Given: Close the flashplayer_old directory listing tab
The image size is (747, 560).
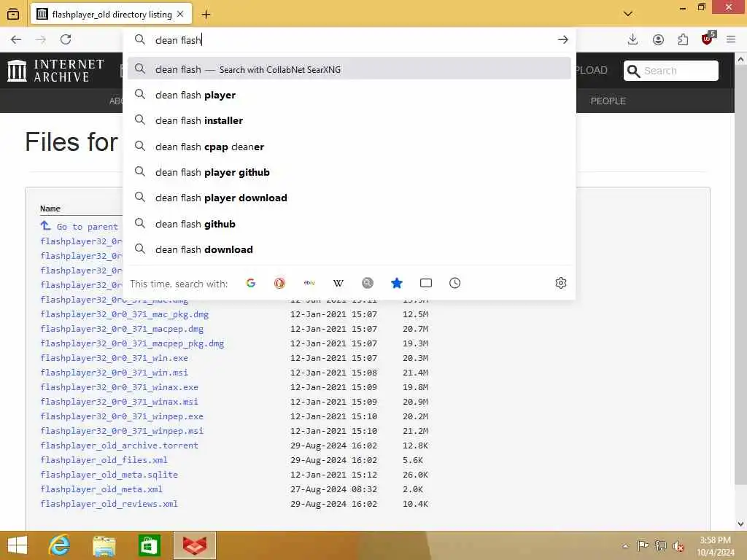Looking at the screenshot, I should [x=181, y=15].
